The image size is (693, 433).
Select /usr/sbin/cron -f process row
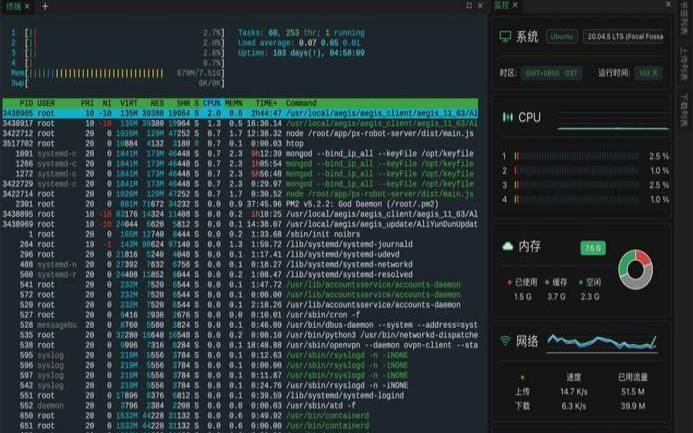(x=240, y=315)
